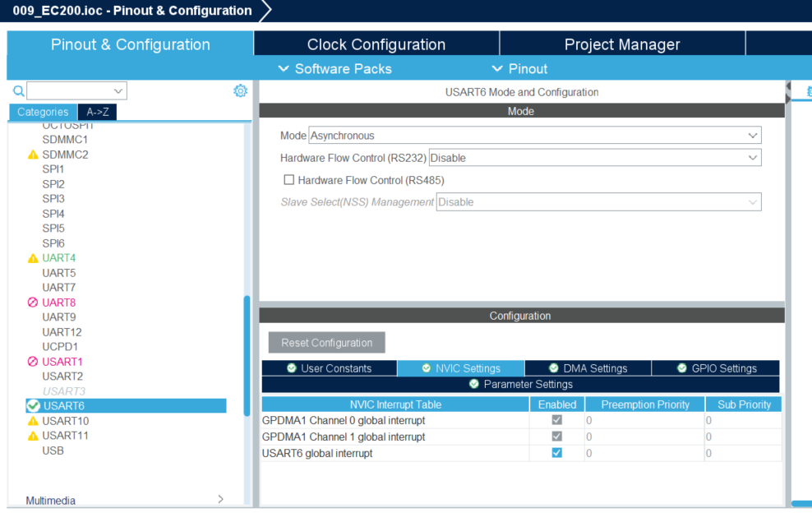Open the Project Manager tab
The width and height of the screenshot is (812, 513).
coord(622,44)
